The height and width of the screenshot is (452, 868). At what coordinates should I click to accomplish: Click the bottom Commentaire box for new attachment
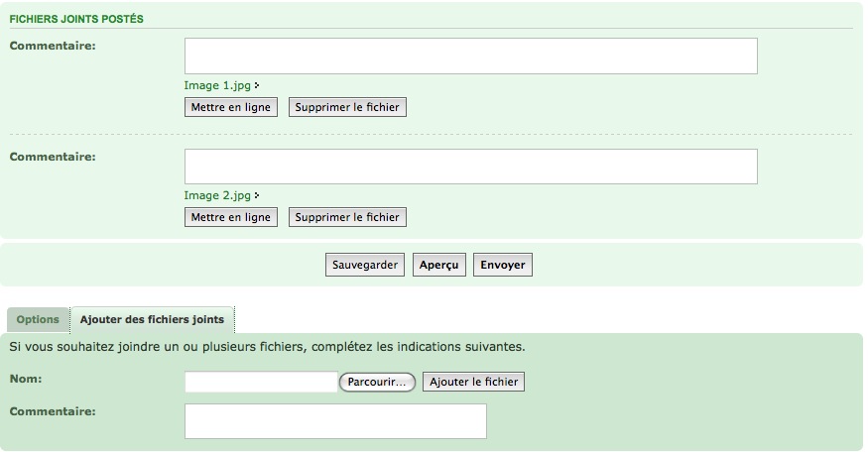tap(335, 420)
